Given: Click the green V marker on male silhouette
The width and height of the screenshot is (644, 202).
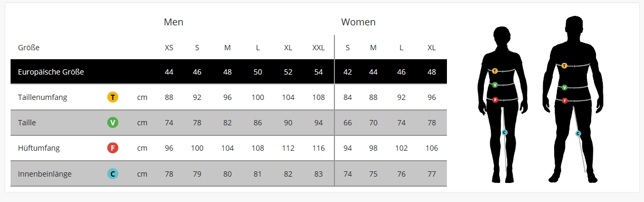Looking at the screenshot, I should (x=565, y=87).
